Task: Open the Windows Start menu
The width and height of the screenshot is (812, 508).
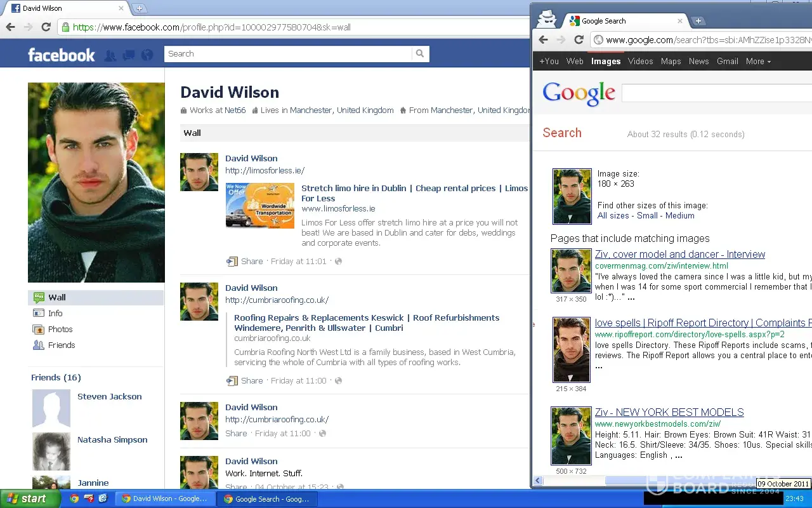Action: (x=30, y=498)
